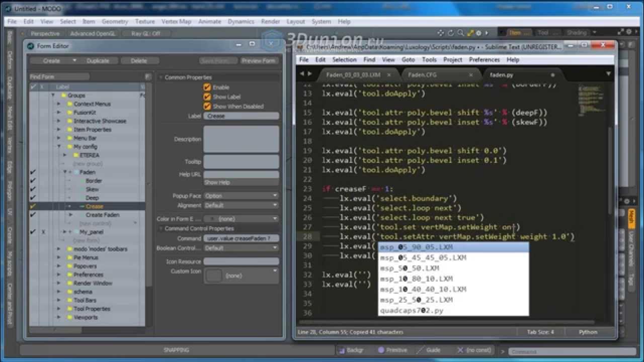Close the Faden_03_03_03.LXM tab

click(389, 75)
